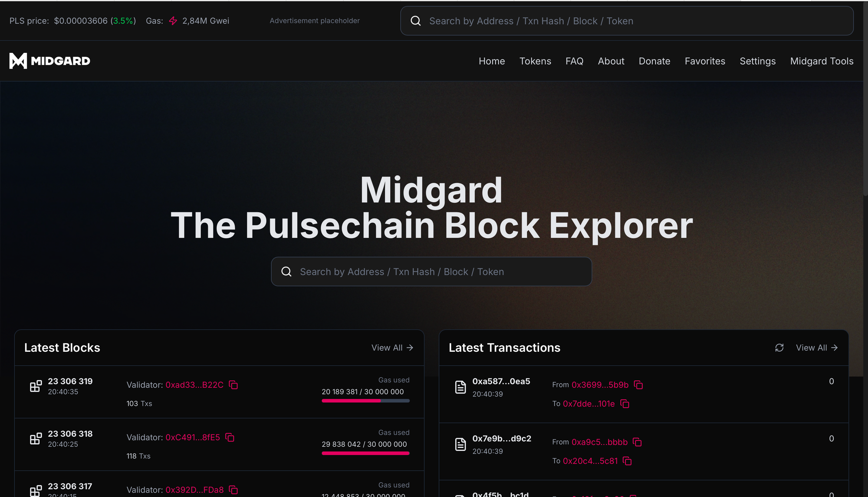Click block icon for block 23 306 319
868x497 pixels.
coord(36,386)
